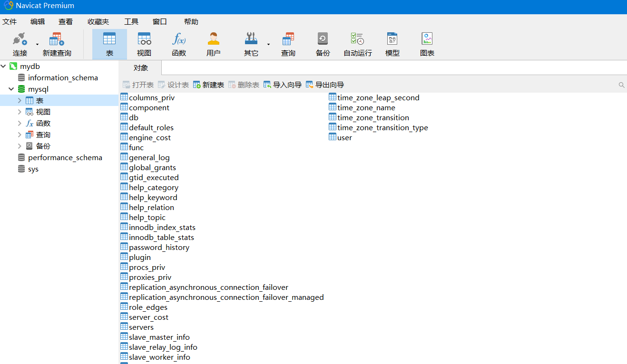Screen dimensions: 627x364
Task: Click 新建表 (New Table) button
Action: tap(208, 85)
